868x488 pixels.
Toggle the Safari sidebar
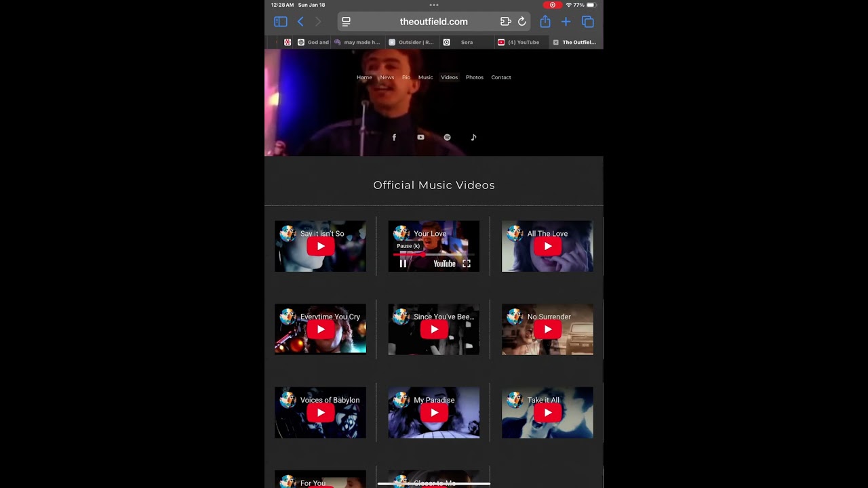[280, 22]
